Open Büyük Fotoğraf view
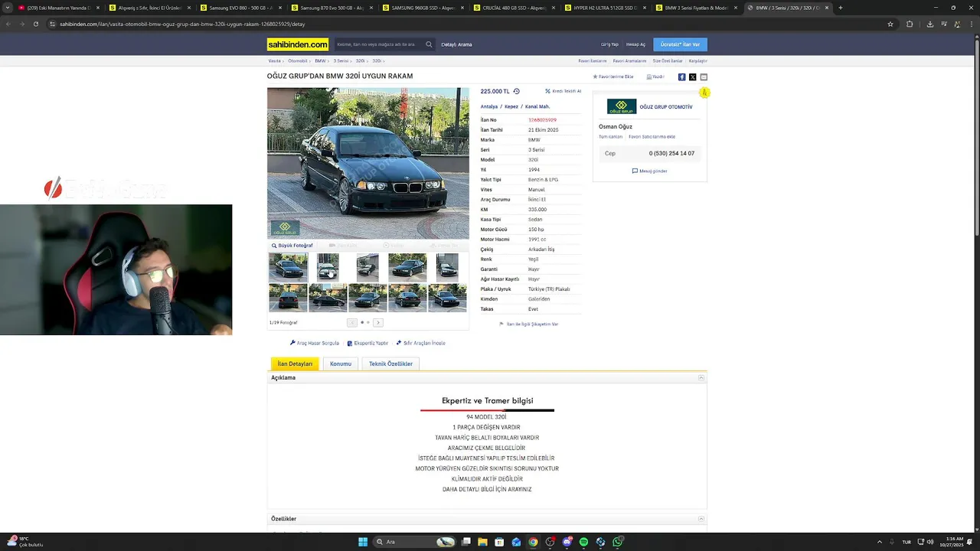980x551 pixels. pyautogui.click(x=292, y=246)
